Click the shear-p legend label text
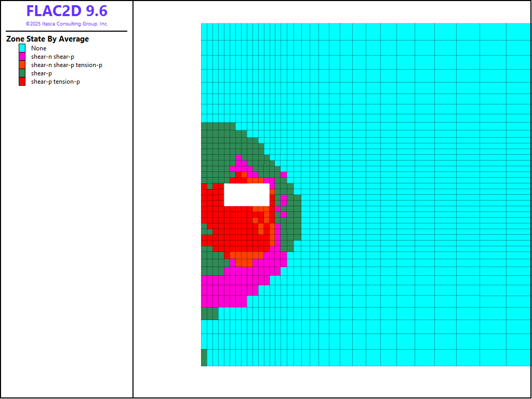 [x=42, y=73]
